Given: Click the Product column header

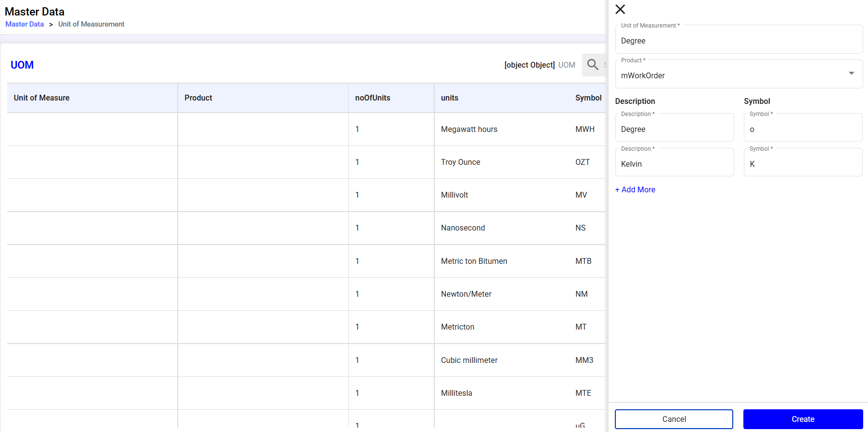Looking at the screenshot, I should (198, 98).
